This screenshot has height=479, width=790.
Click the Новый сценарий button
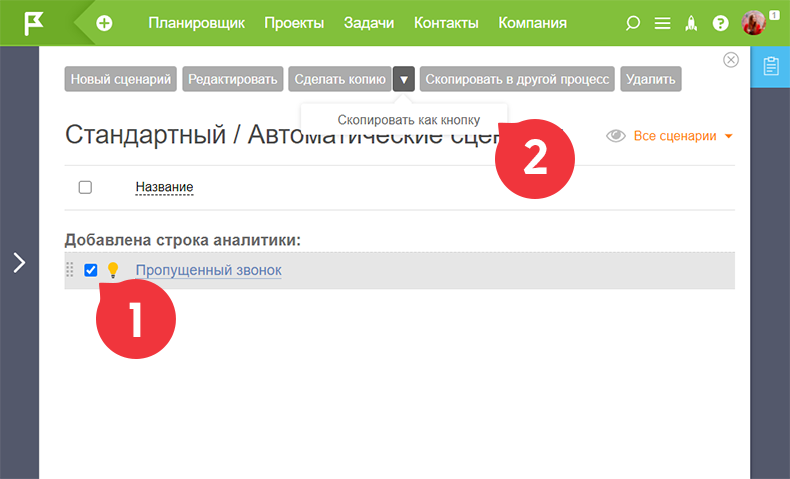click(x=120, y=79)
